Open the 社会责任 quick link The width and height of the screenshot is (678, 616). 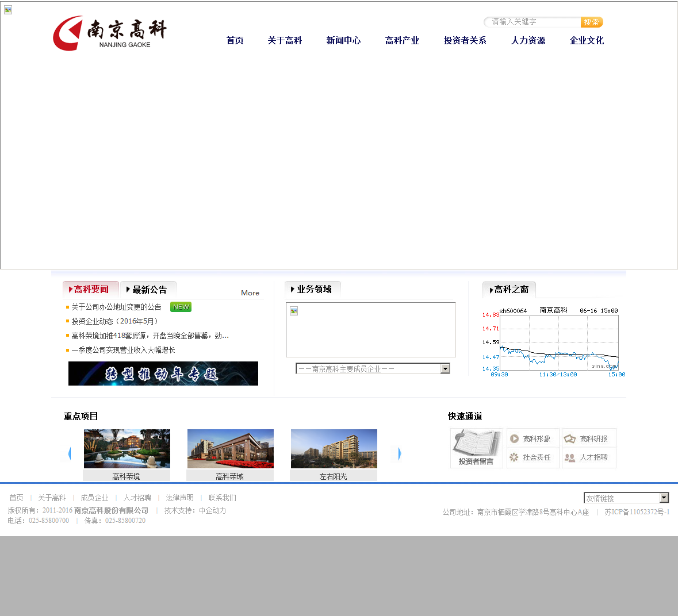click(x=537, y=457)
